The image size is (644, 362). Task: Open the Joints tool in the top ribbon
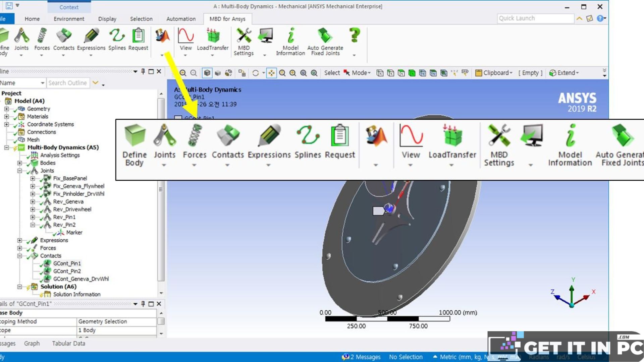coord(21,40)
